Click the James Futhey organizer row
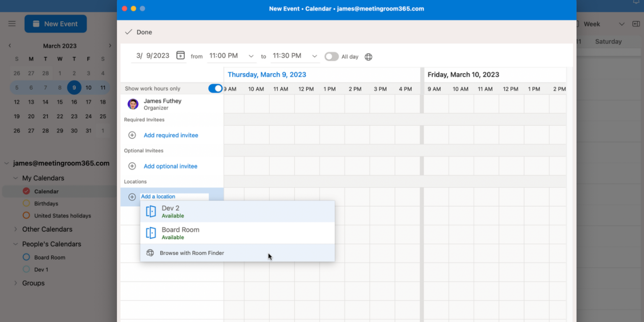644x322 pixels. [172, 104]
